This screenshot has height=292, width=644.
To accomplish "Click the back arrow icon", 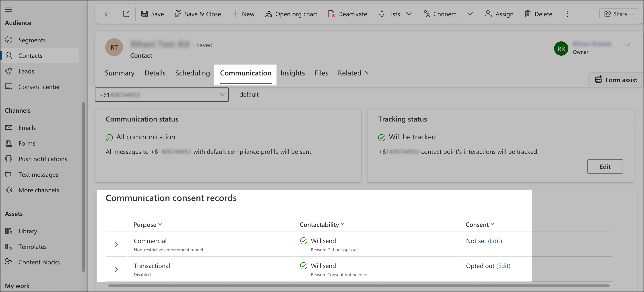I will [107, 14].
